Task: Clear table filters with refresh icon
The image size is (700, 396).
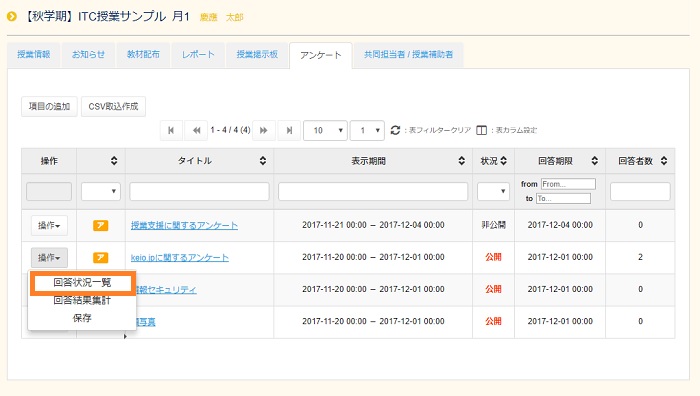Action: click(x=395, y=130)
